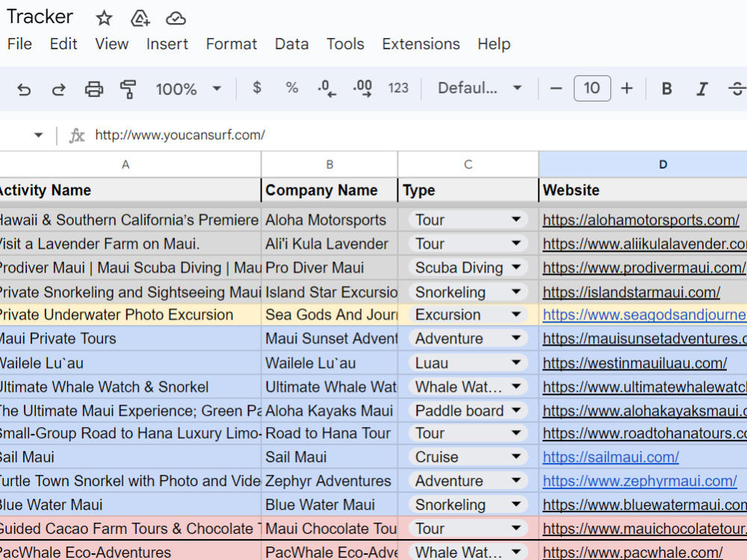The width and height of the screenshot is (747, 560).
Task: Open more number formats (123)
Action: coord(398,88)
